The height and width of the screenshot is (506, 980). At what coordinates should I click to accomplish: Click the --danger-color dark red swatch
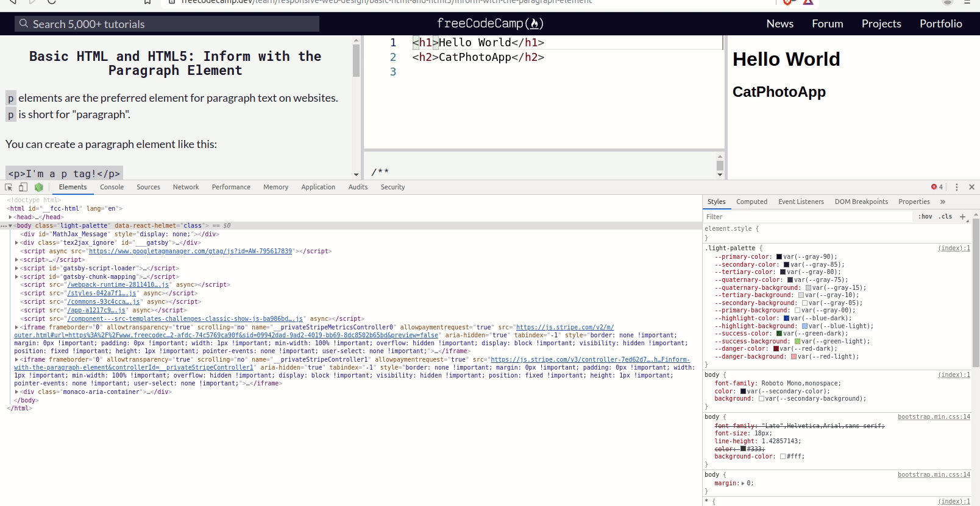(775, 349)
